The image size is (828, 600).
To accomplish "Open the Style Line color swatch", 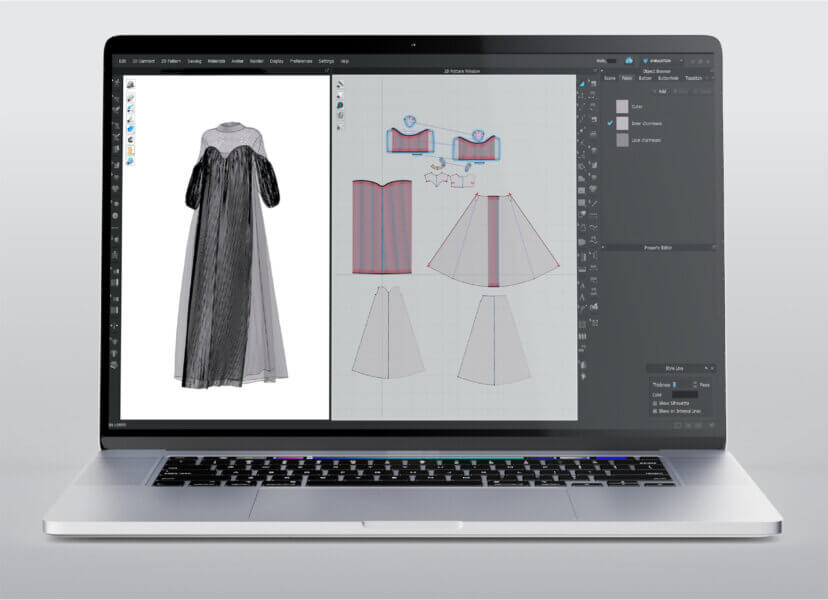I will (683, 394).
